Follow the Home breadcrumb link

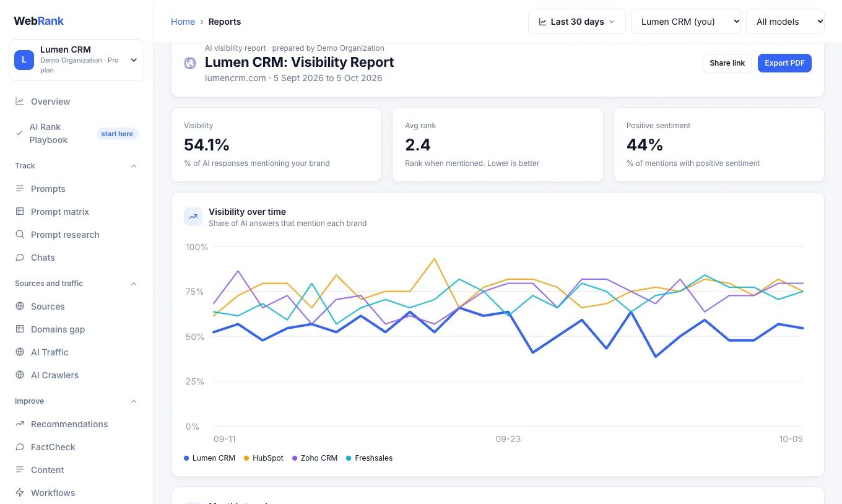[183, 22]
